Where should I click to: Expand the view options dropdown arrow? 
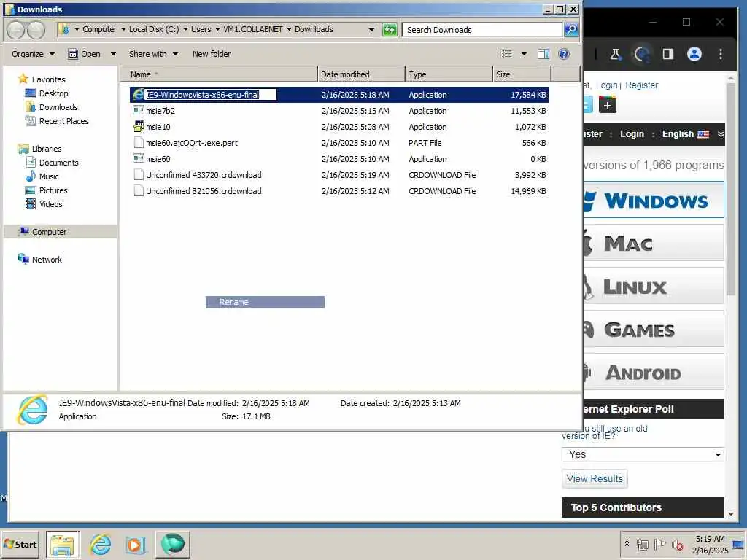pos(524,54)
